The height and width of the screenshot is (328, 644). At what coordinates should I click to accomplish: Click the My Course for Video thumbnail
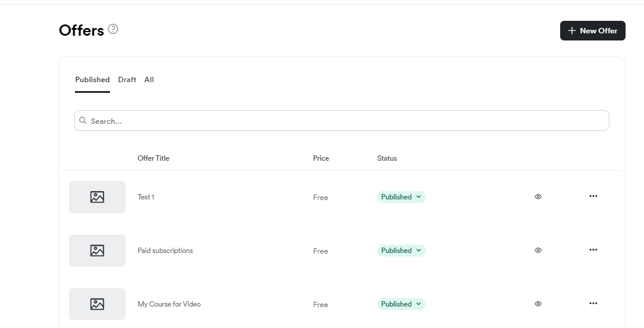97,304
